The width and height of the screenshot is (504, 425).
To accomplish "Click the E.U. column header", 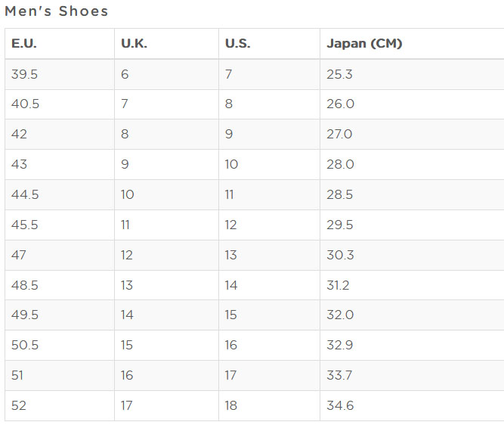I will pyautogui.click(x=24, y=44).
